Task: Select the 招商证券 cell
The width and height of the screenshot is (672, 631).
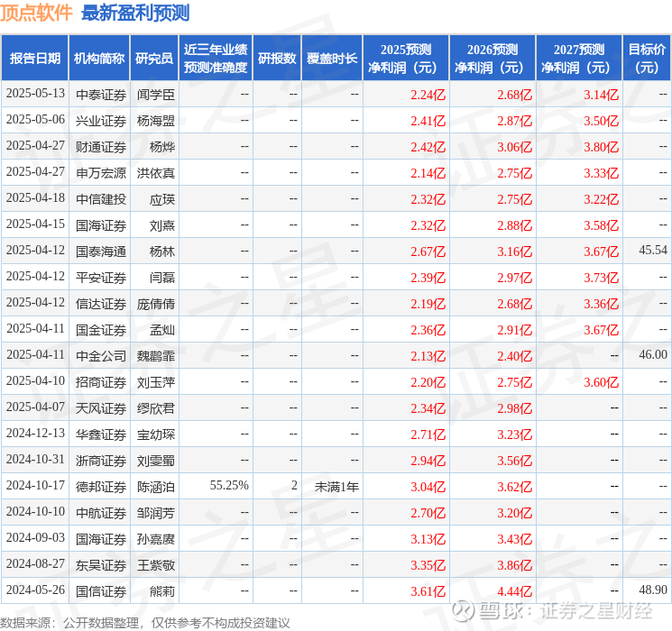Action: pyautogui.click(x=101, y=382)
